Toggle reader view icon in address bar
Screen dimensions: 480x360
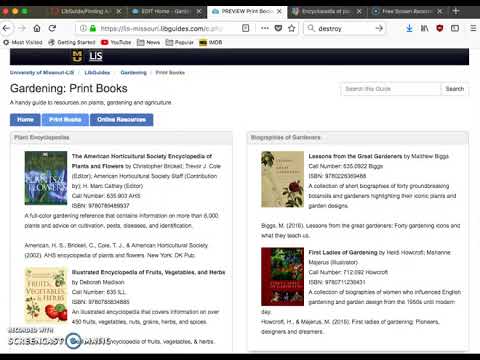(x=246, y=28)
